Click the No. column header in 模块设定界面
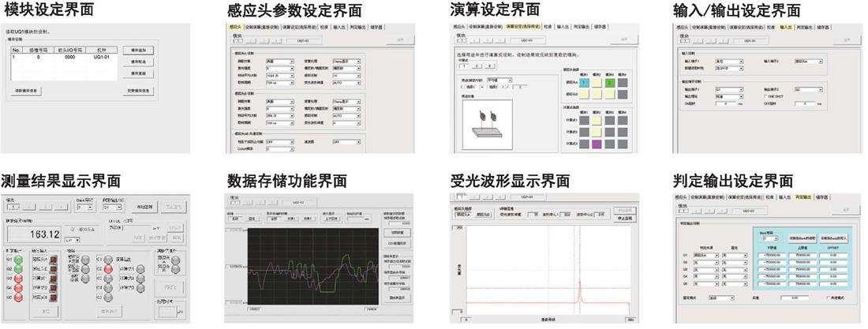Screen dimensions: 868x329 point(16,50)
